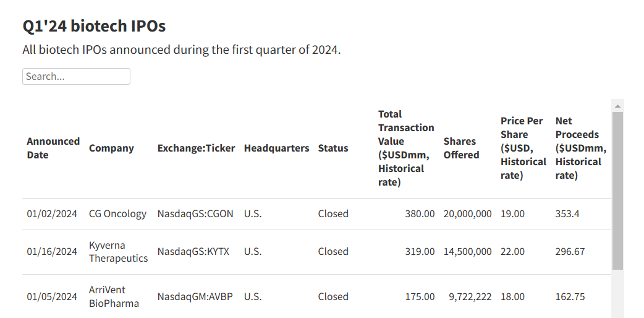
Task: Select the CG Oncology company cell
Action: pyautogui.click(x=117, y=213)
